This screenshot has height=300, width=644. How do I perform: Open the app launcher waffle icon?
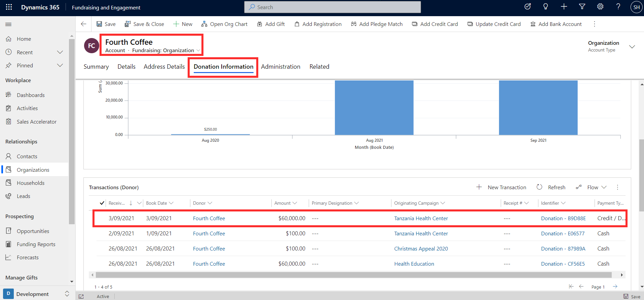click(x=9, y=7)
